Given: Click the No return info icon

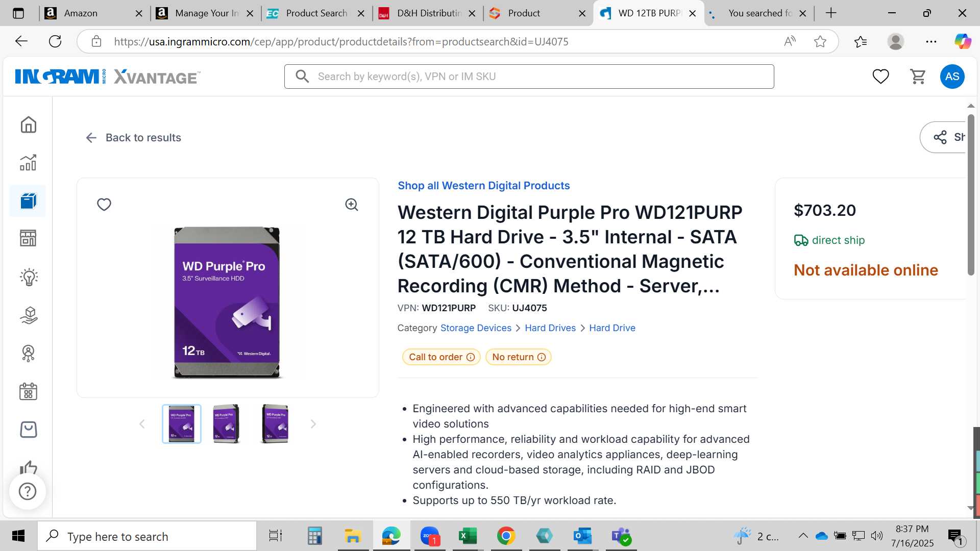Looking at the screenshot, I should coord(542,357).
